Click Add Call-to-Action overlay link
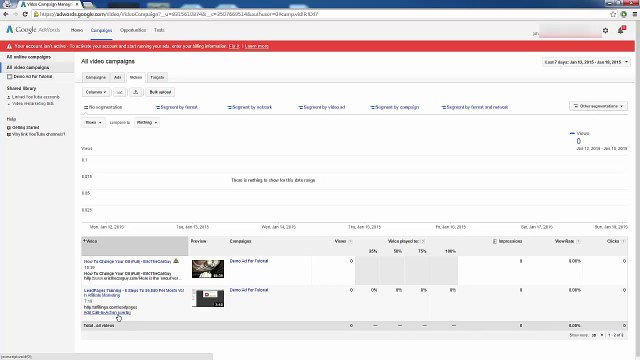The width and height of the screenshot is (640, 360). click(107, 313)
